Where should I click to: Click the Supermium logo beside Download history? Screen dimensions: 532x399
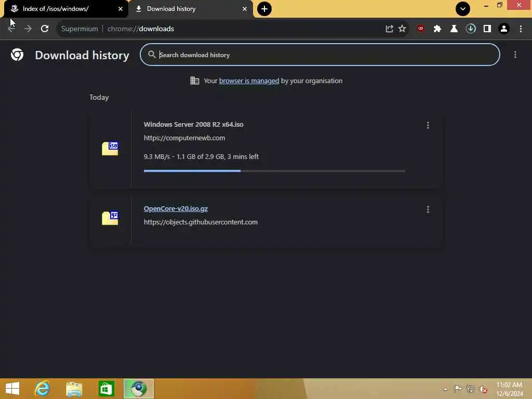click(x=17, y=55)
